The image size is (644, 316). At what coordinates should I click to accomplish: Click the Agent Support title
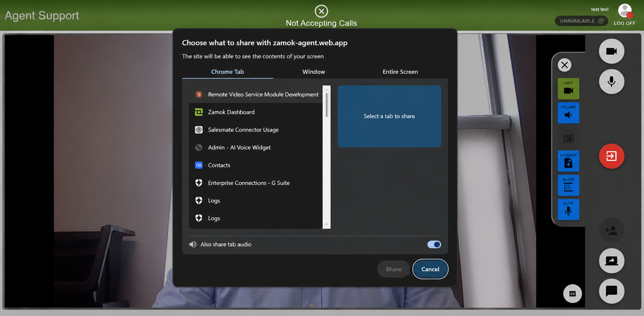point(42,15)
